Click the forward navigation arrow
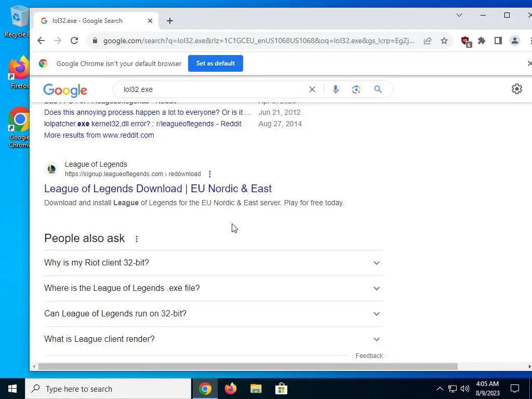This screenshot has width=532, height=399. (58, 41)
